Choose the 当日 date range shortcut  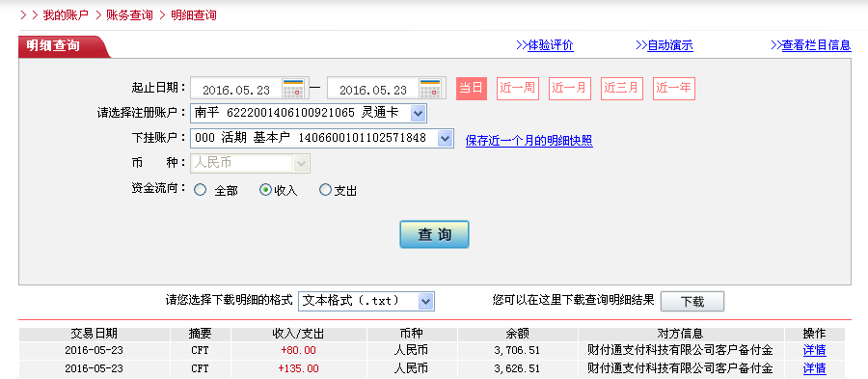471,89
